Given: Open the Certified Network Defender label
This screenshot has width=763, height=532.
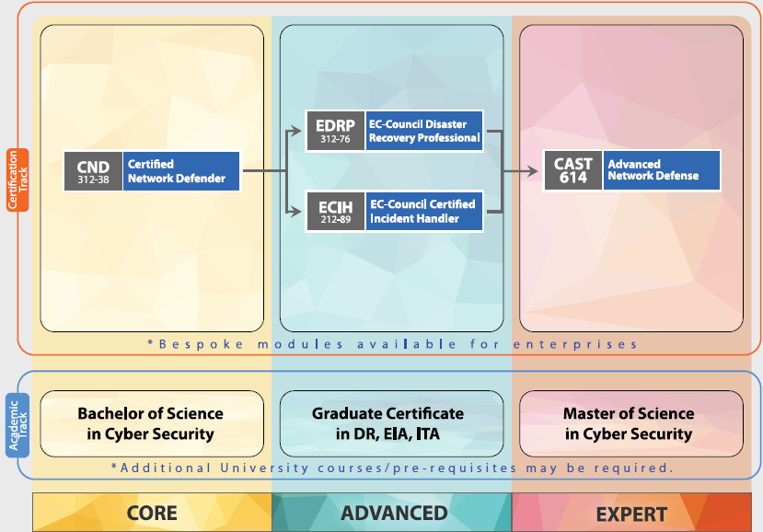Looking at the screenshot, I should [x=180, y=171].
